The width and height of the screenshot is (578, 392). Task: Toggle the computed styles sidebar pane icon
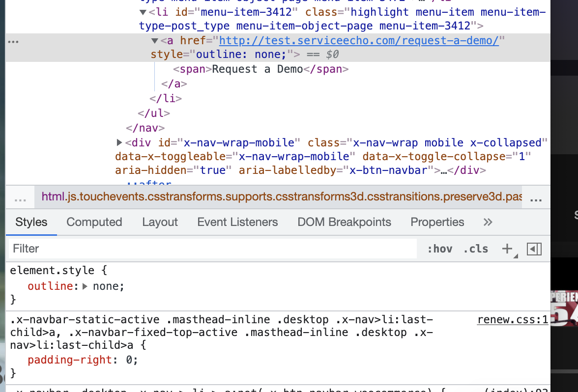pyautogui.click(x=534, y=249)
